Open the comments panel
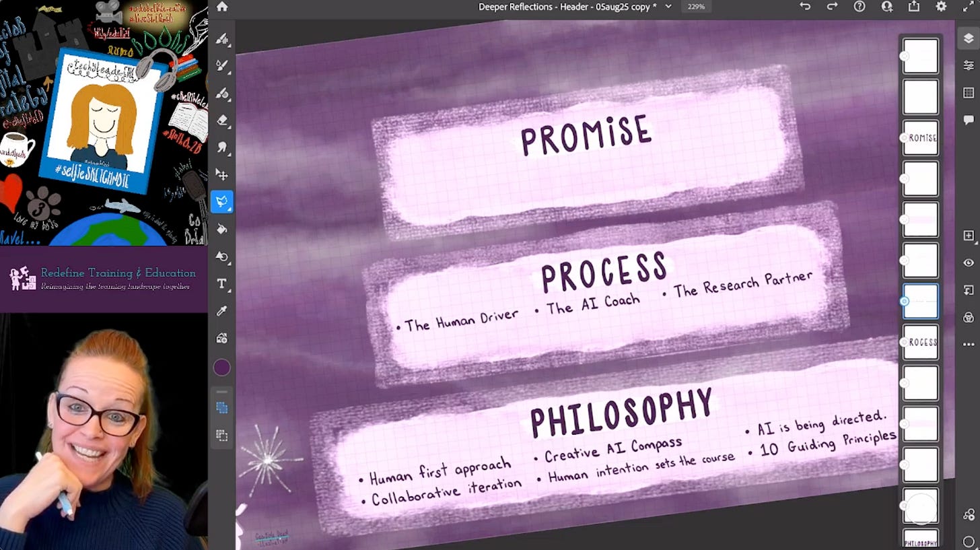 coord(968,120)
